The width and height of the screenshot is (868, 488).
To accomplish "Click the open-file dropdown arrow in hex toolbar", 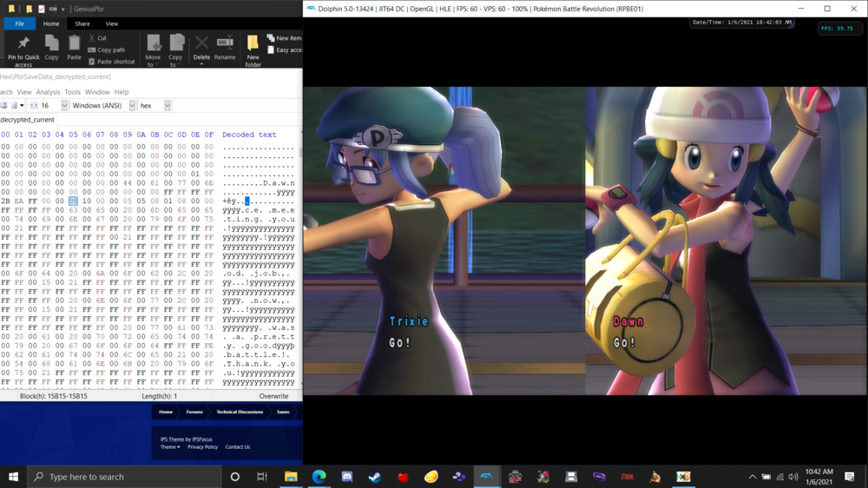I will [22, 105].
